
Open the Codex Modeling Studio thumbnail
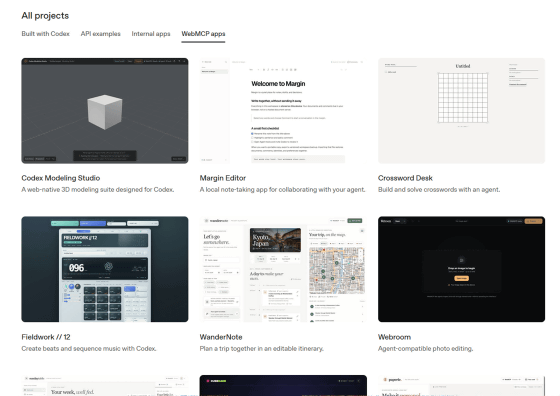point(105,111)
